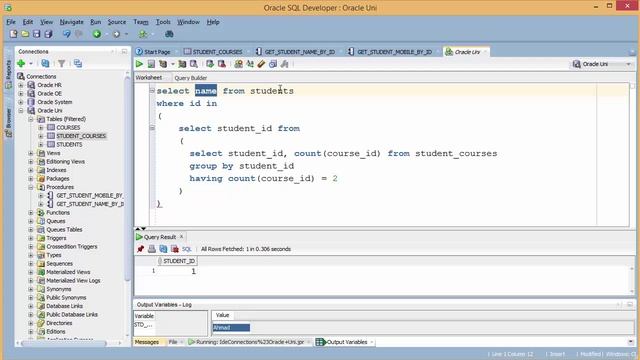Viewport: 640px width, 360px height.
Task: Switch to GET_STUDENT_MOBILE_BY_ID tab
Action: tap(391, 52)
